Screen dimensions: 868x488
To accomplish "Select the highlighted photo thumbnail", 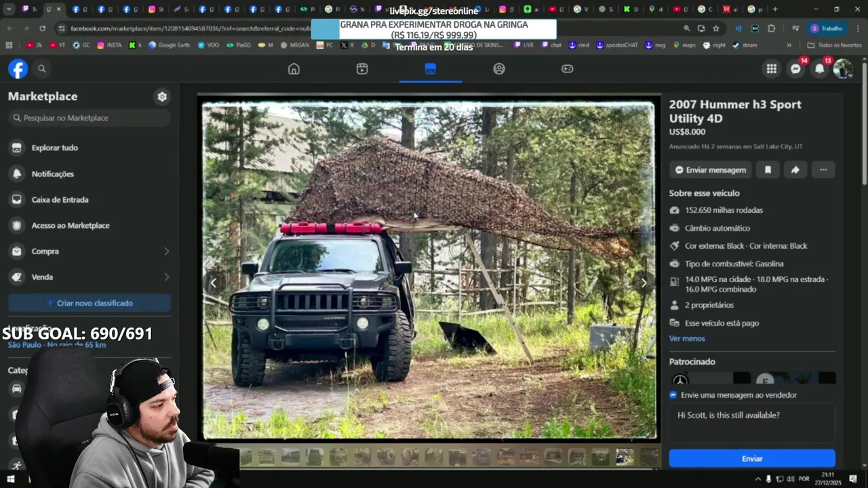I will coord(625,457).
